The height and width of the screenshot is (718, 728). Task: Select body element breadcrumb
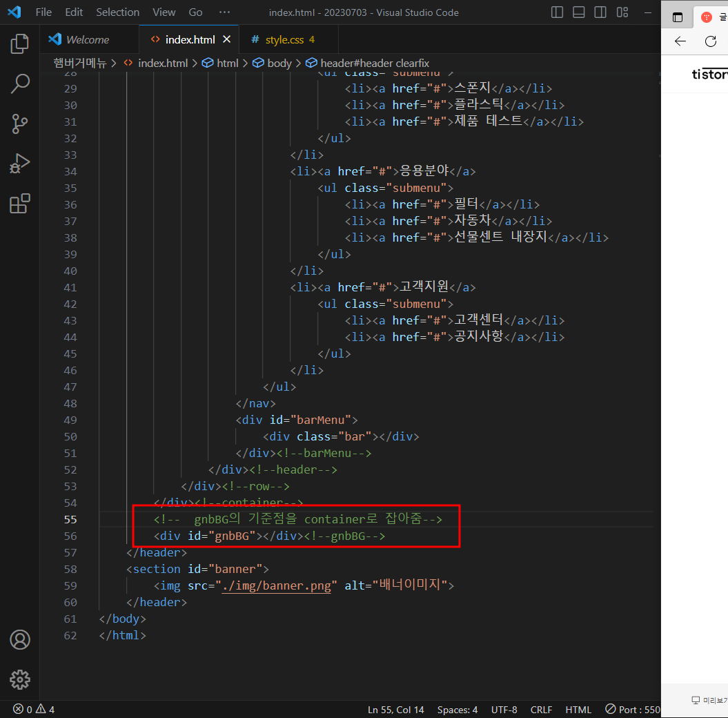(x=279, y=63)
